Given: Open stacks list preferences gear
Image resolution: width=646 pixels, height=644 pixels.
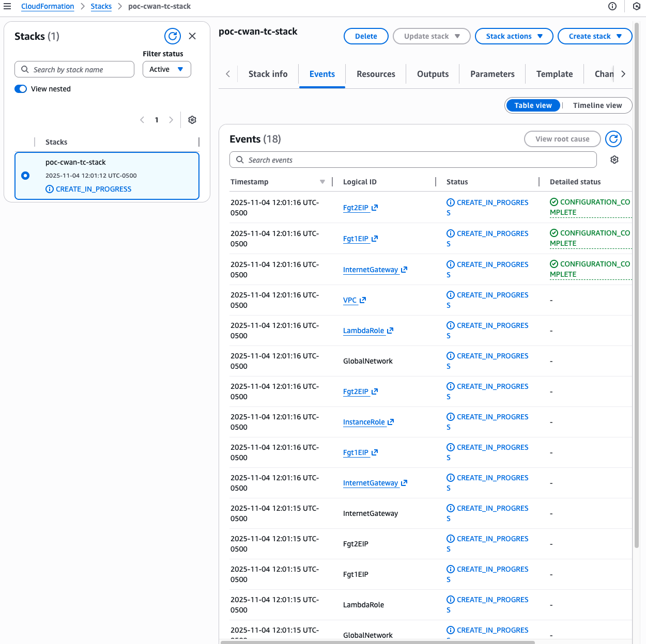Looking at the screenshot, I should click(x=192, y=120).
